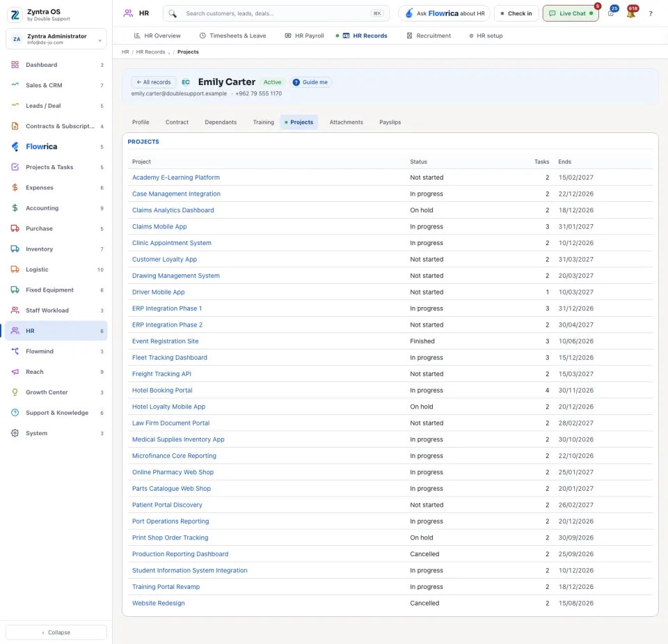Click the Inventory truck icon
The width and height of the screenshot is (668, 644).
(x=15, y=249)
